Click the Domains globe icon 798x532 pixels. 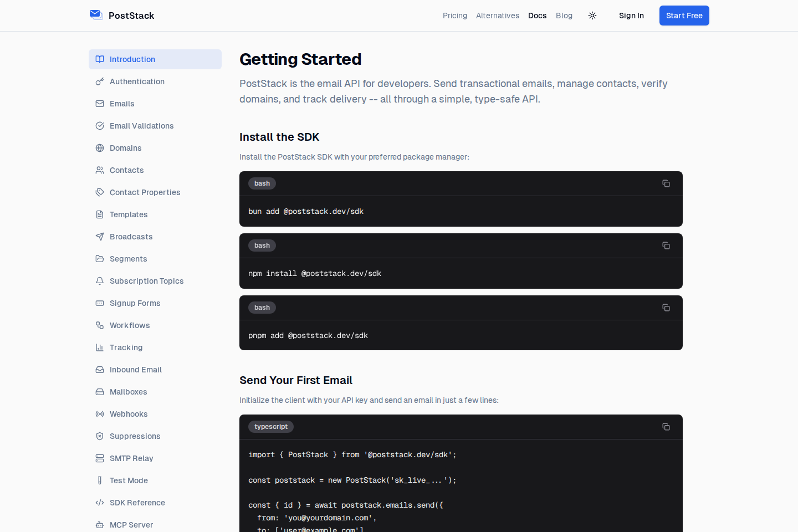click(100, 148)
